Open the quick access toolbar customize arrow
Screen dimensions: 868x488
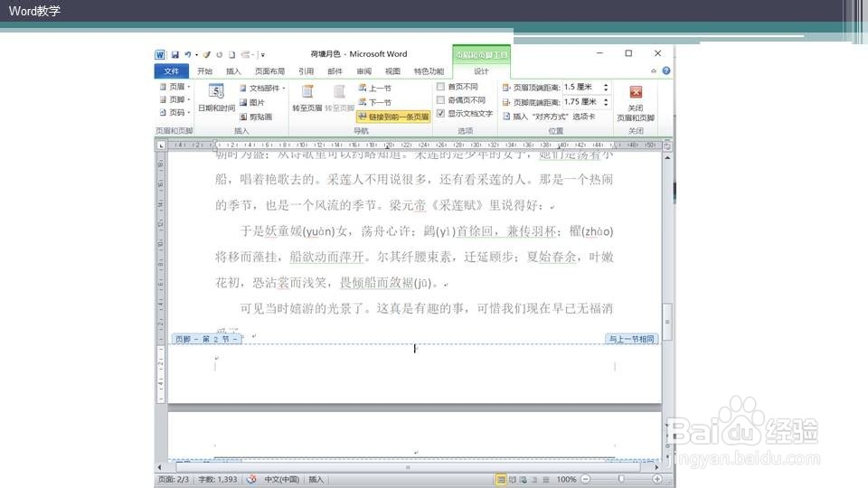point(262,55)
